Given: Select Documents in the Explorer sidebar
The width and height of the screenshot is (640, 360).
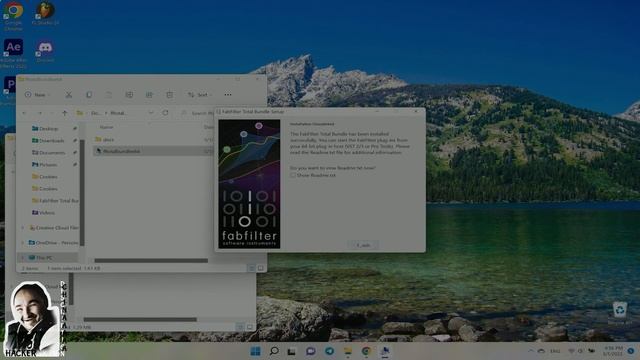Looking at the screenshot, I should click(52, 153).
